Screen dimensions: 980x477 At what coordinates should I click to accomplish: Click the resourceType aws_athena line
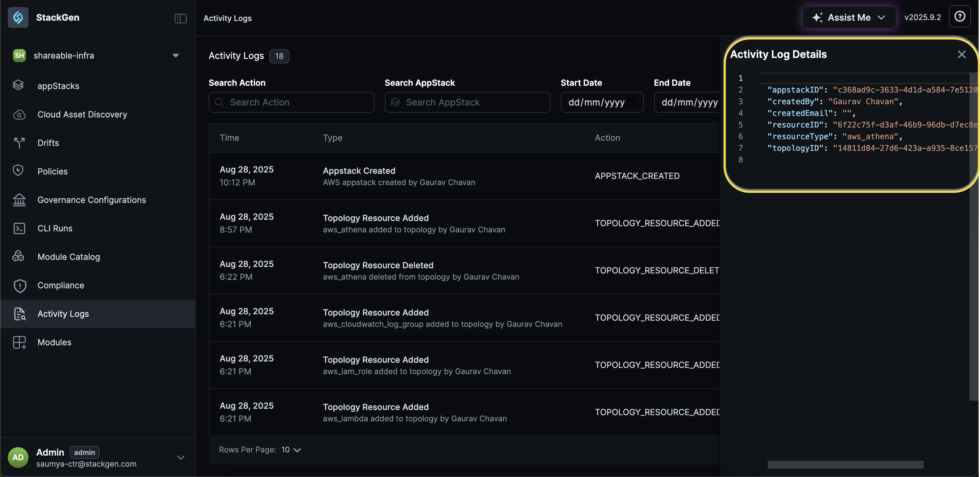pos(834,137)
